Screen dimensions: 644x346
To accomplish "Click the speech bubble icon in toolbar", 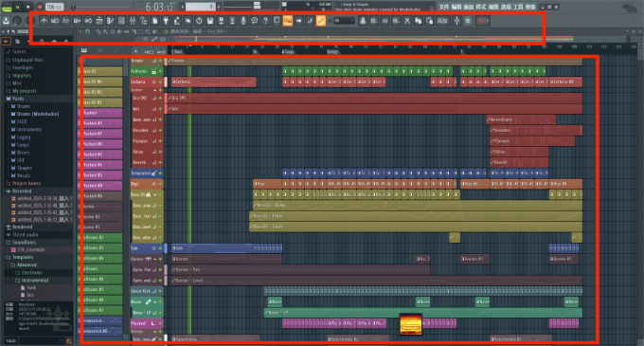I will click(x=254, y=21).
